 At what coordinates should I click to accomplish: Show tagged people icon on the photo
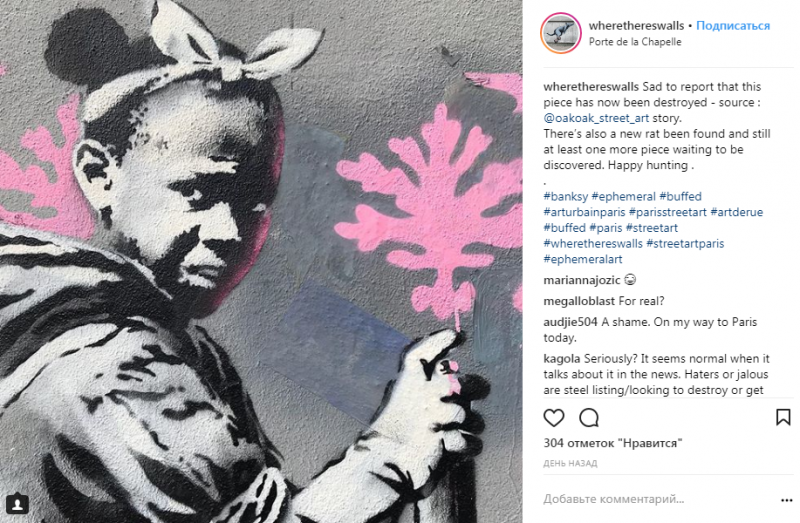[17, 504]
